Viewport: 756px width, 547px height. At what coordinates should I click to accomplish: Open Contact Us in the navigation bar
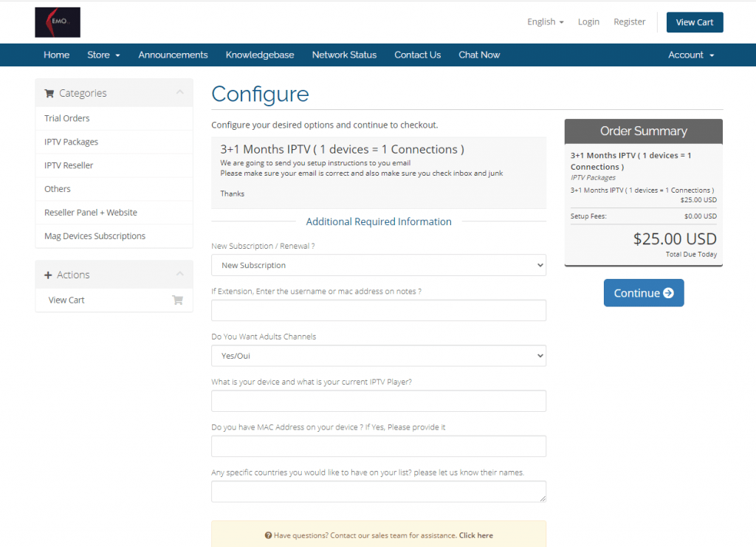coord(418,55)
